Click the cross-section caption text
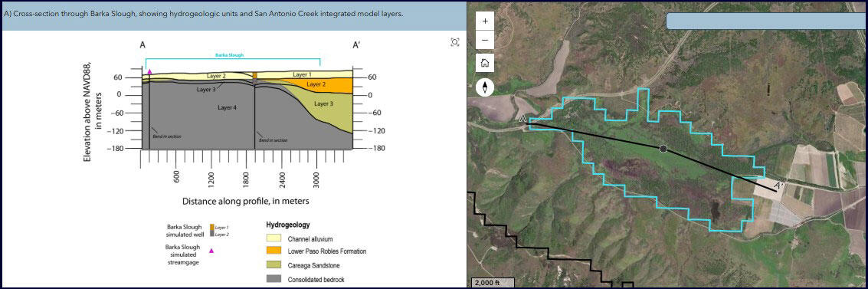The width and height of the screenshot is (868, 289). [x=203, y=14]
